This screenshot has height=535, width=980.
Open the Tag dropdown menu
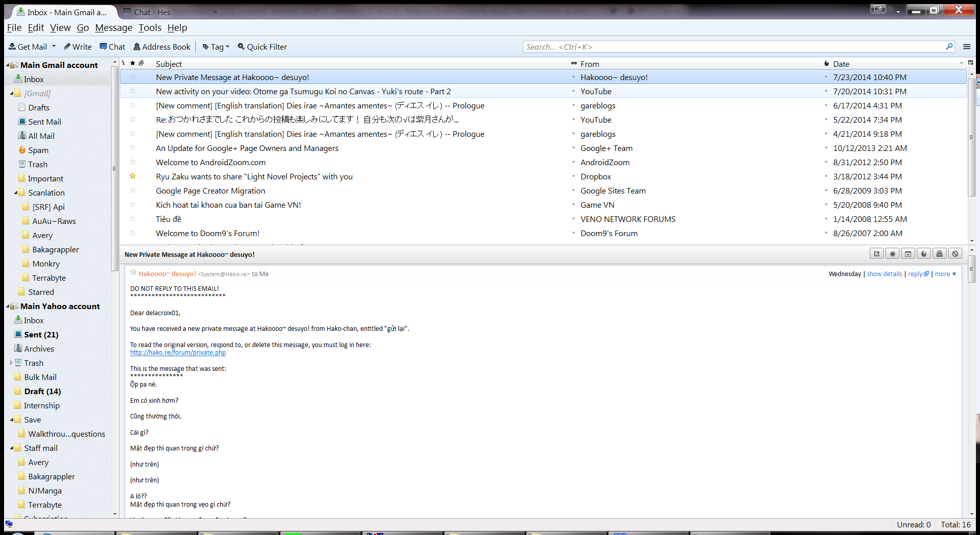tap(216, 47)
